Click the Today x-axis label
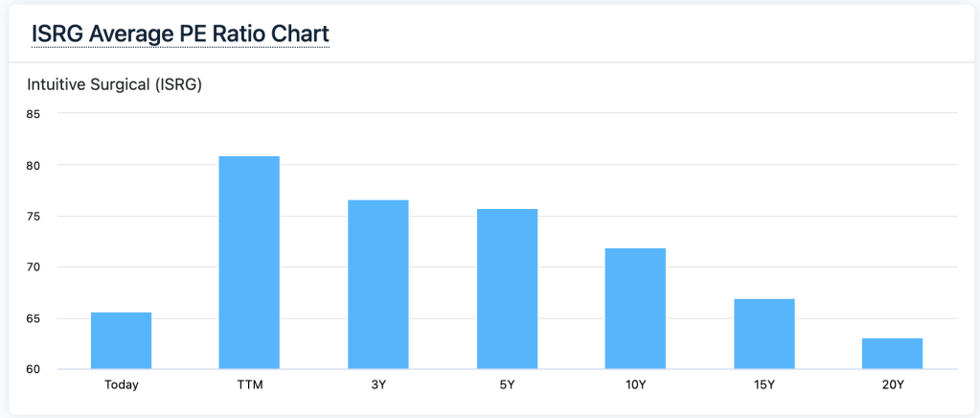The height and width of the screenshot is (418, 980). tap(122, 385)
